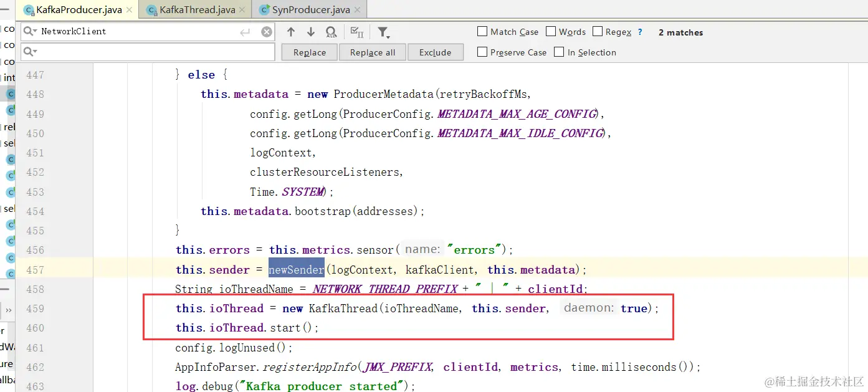Click the Regex help question mark
This screenshot has width=868, height=392.
[640, 32]
